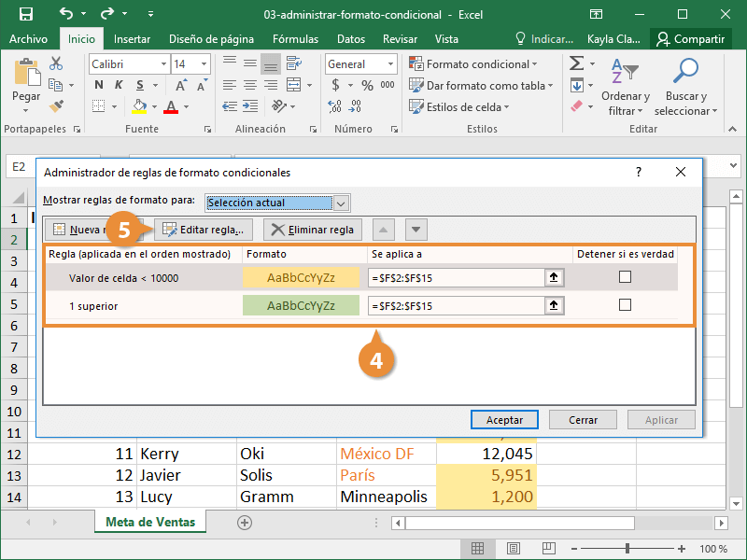Zoom in with the plus button
Viewport: 747px width, 560px height.
[682, 549]
